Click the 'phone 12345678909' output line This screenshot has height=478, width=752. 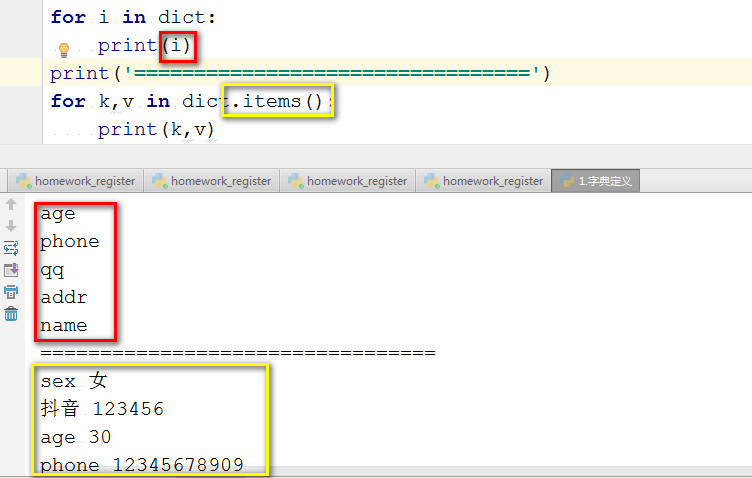pos(142,465)
